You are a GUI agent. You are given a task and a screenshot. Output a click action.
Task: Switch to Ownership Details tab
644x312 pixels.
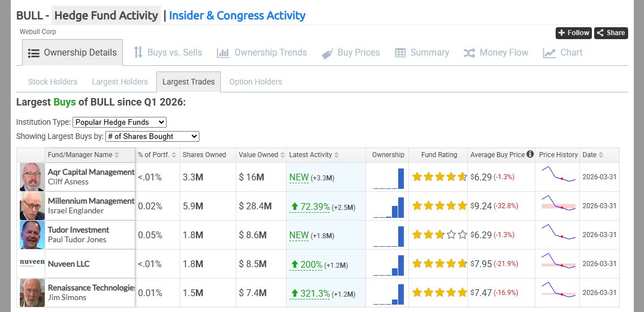click(x=72, y=53)
